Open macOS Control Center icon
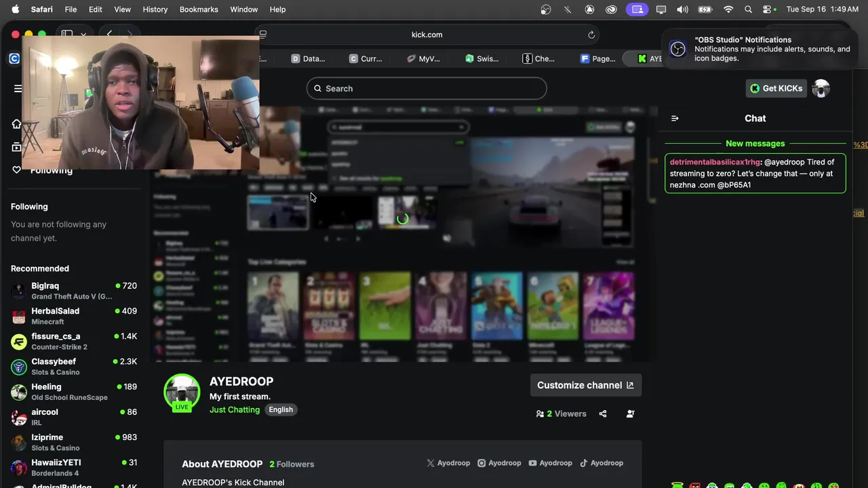 click(x=768, y=9)
